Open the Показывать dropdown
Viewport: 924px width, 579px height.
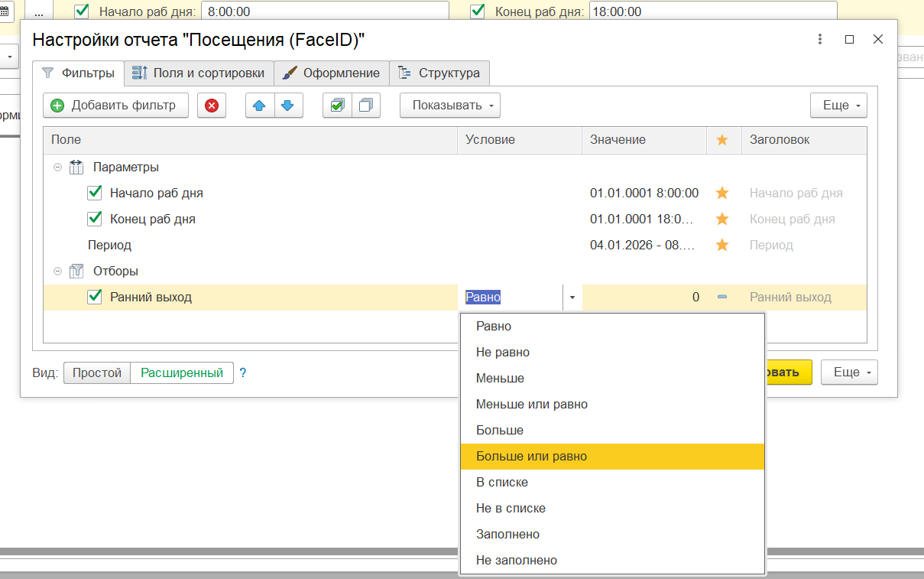[449, 106]
